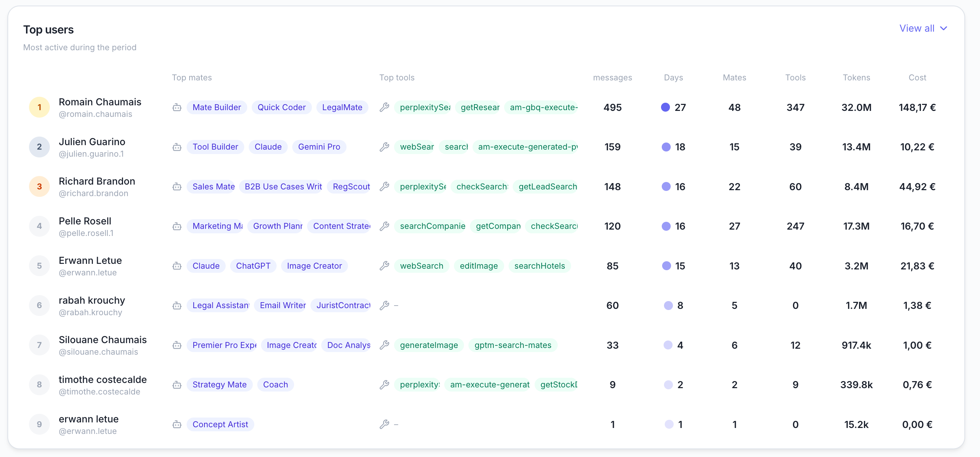Image resolution: width=980 pixels, height=457 pixels.
Task: Click the tools wrench icon in Silouane Chaumais row
Action: tap(384, 345)
